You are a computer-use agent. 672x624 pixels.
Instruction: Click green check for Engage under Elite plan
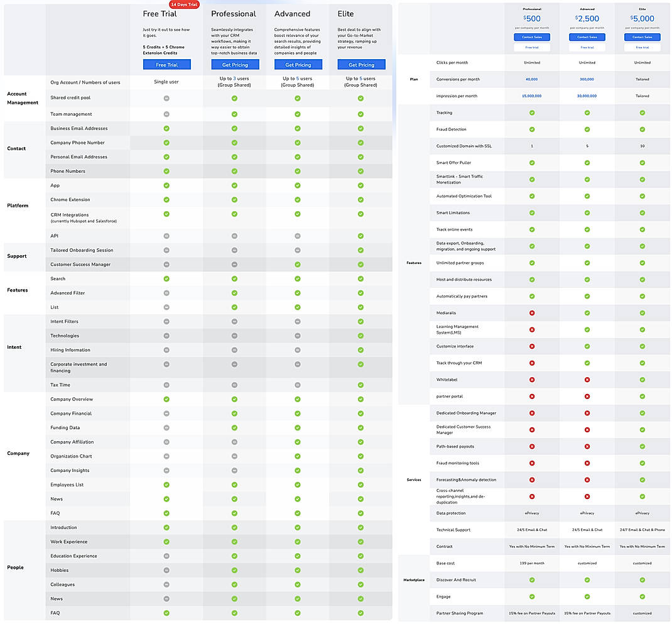642,596
